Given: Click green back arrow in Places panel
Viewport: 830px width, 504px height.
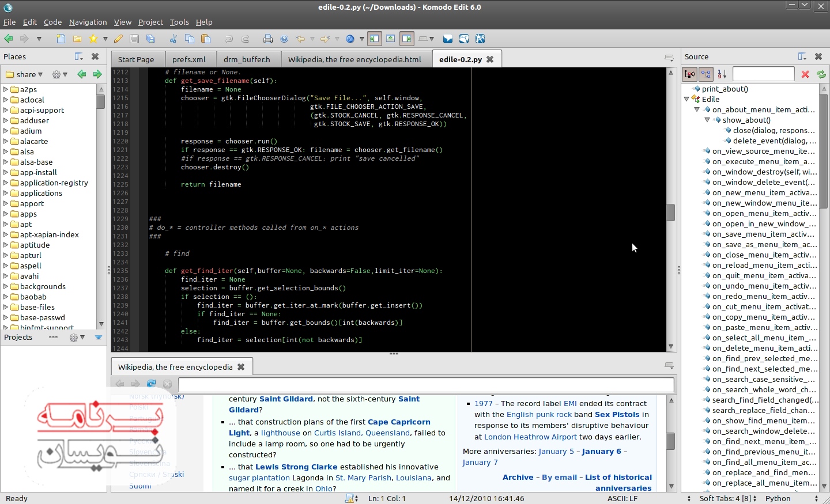Looking at the screenshot, I should 82,74.
